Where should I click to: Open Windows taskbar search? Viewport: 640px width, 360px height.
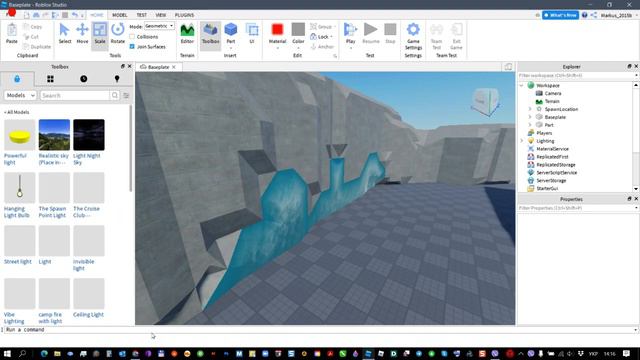[22, 353]
